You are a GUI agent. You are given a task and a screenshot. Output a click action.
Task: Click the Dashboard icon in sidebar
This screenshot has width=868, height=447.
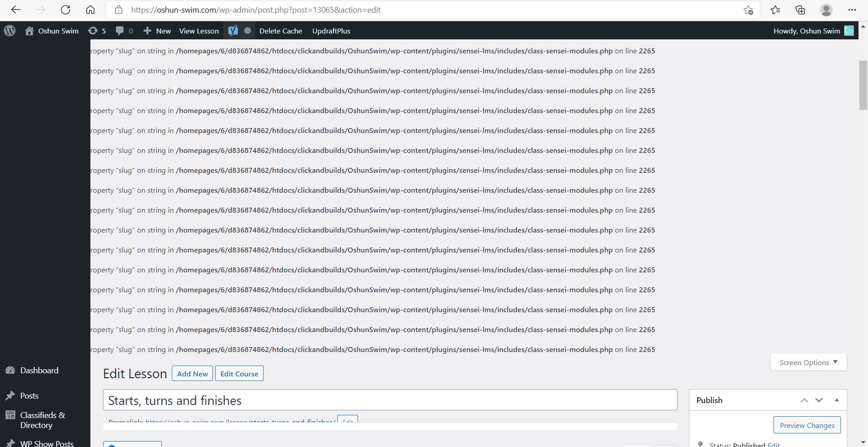tap(10, 370)
